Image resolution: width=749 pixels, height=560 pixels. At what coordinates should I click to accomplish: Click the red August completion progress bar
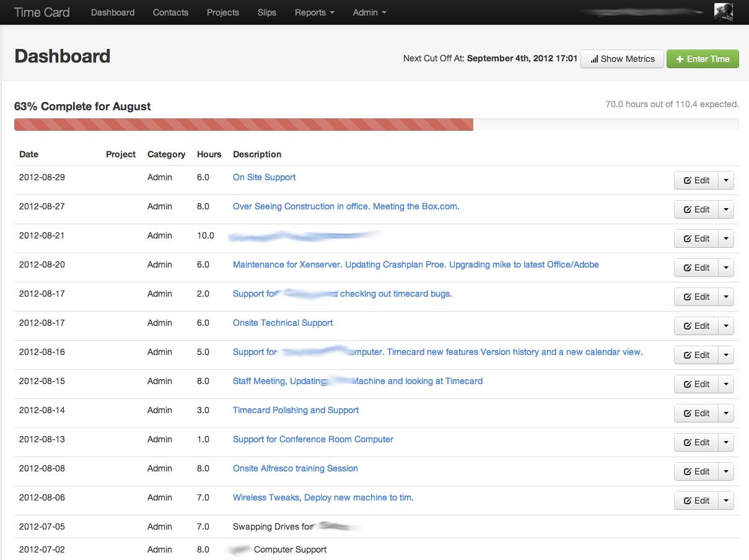[243, 125]
